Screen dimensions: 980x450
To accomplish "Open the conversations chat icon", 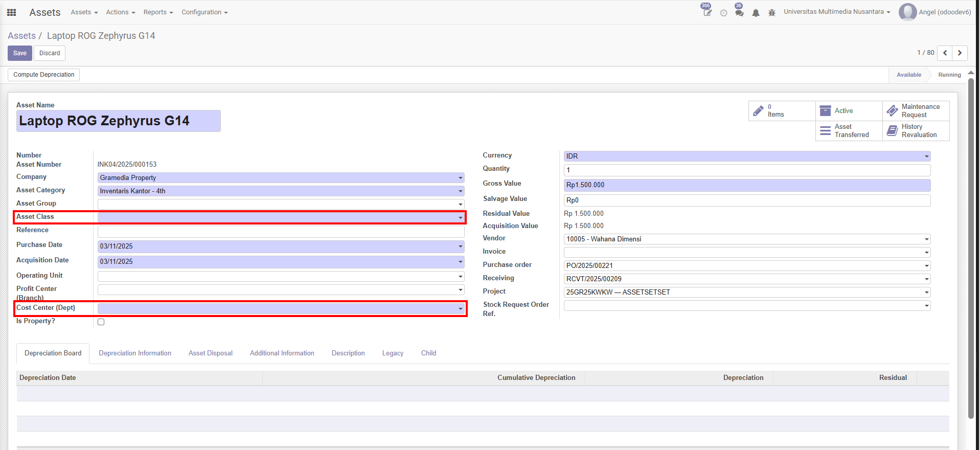I will tap(739, 12).
